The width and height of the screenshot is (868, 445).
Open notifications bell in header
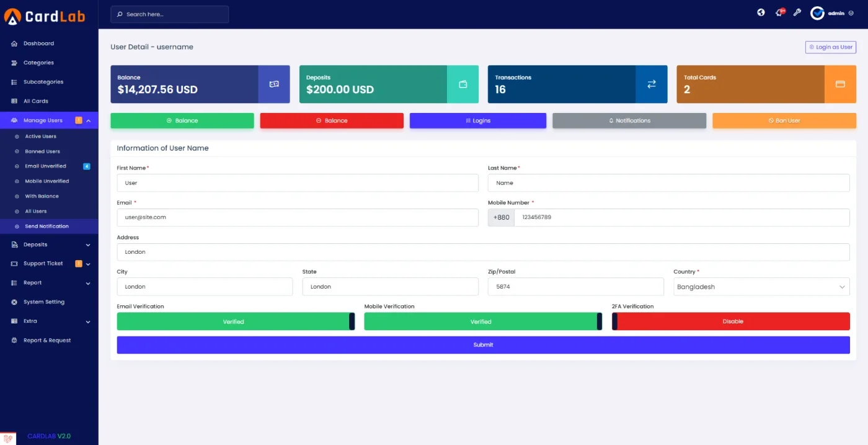click(779, 12)
